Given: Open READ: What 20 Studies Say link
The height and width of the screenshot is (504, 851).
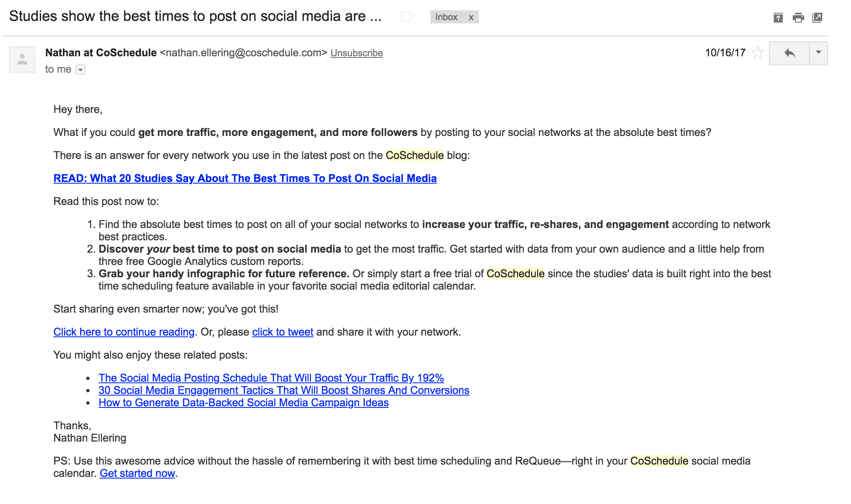Looking at the screenshot, I should 245,178.
